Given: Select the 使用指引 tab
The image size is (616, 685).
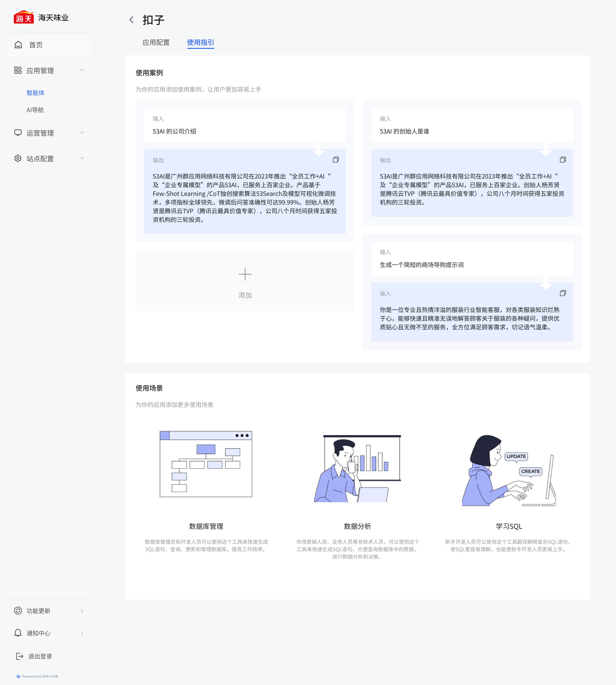Looking at the screenshot, I should [200, 42].
